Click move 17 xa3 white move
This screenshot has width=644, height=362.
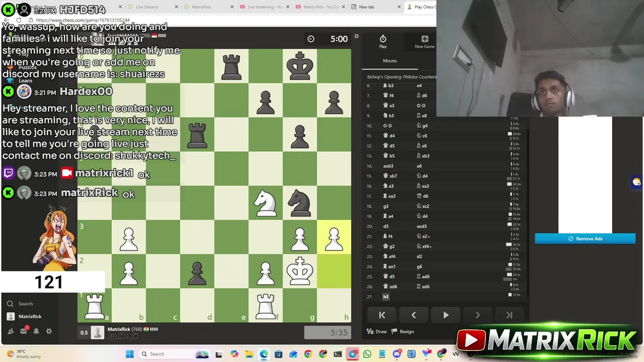pos(390,196)
